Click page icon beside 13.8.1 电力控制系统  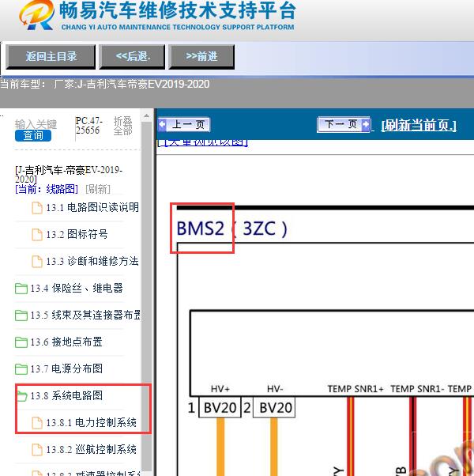coord(37,422)
